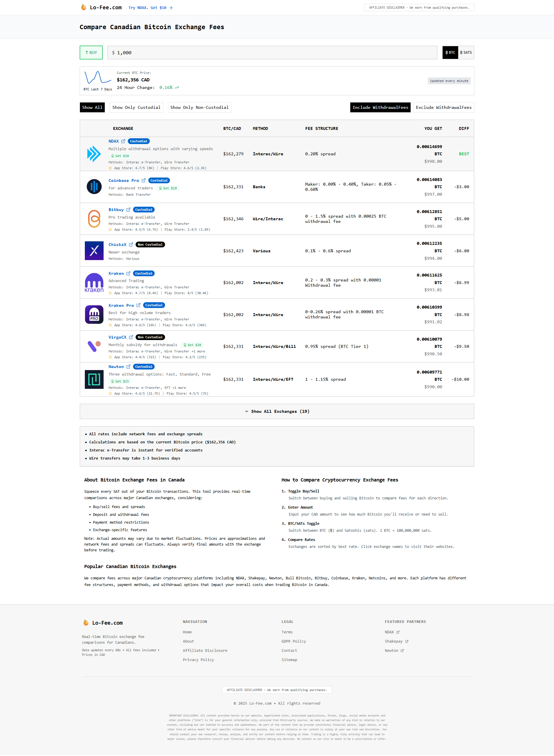Open Newton external link icon
The image size is (554, 756).
128,367
